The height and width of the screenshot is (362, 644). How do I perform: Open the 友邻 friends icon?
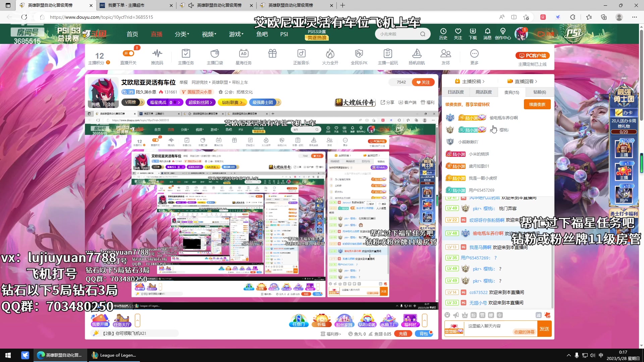click(x=445, y=57)
